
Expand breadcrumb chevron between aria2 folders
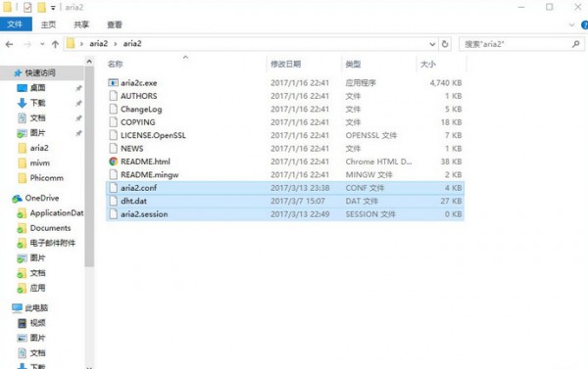[115, 44]
